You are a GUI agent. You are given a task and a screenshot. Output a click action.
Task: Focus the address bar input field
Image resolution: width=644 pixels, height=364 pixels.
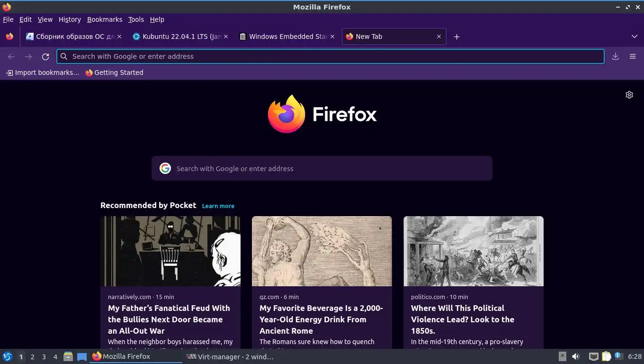[331, 56]
